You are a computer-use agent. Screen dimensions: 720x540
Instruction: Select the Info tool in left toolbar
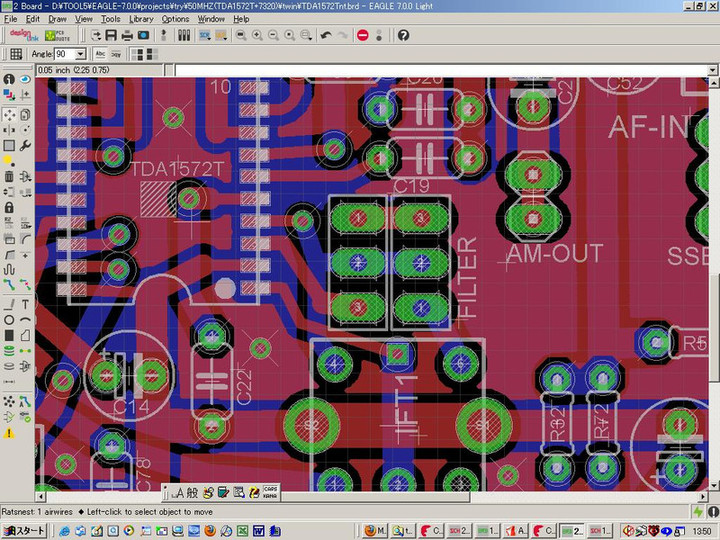click(x=9, y=79)
